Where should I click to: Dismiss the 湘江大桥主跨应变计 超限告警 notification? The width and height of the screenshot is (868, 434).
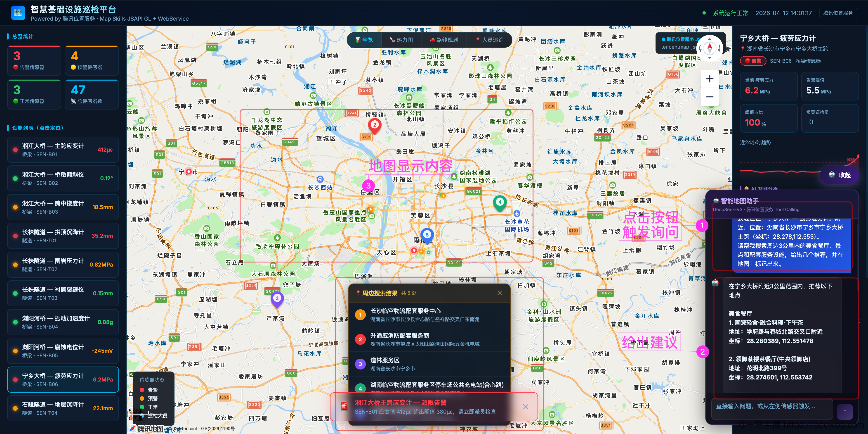point(525,407)
